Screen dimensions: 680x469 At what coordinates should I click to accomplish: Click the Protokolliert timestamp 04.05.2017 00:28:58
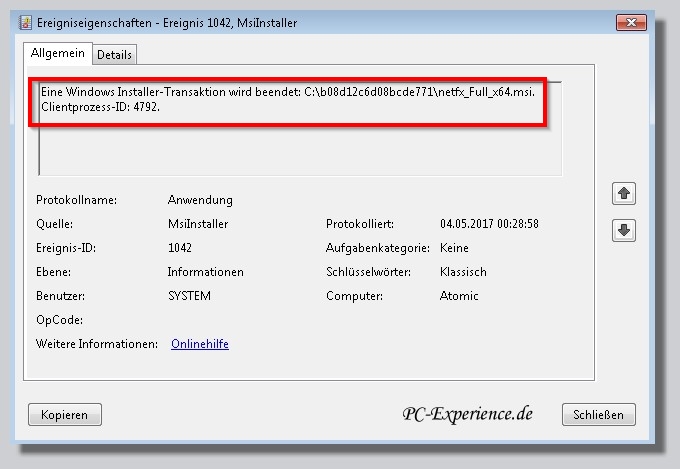(x=489, y=224)
